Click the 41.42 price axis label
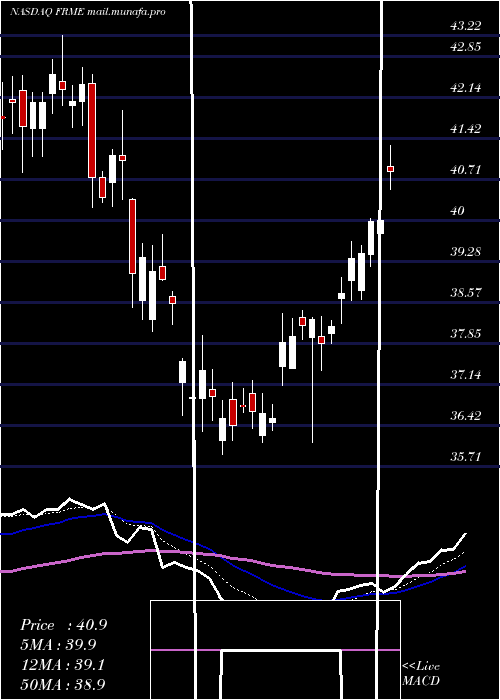Image resolution: width=500 pixels, height=700 pixels. [x=466, y=129]
